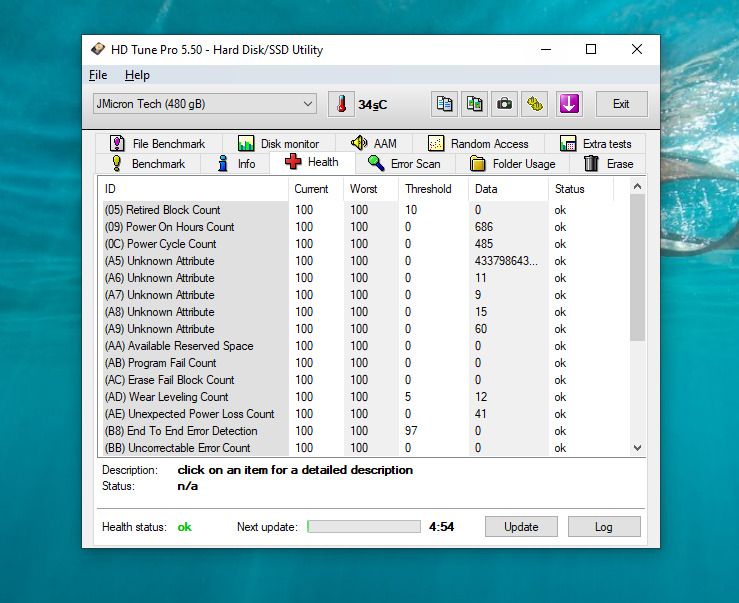Open the Error Scan tab
This screenshot has width=739, height=603.
coord(404,164)
